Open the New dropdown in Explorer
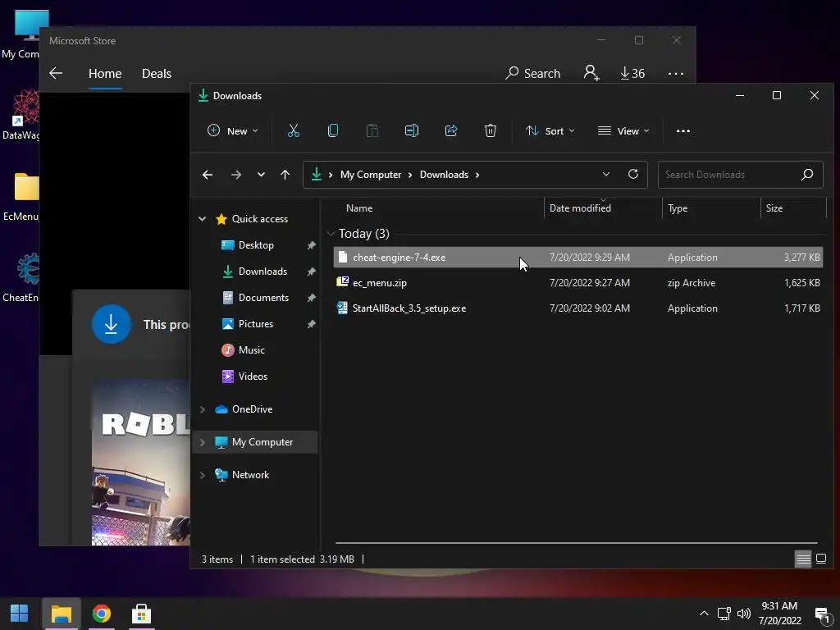The height and width of the screenshot is (630, 840). click(x=232, y=130)
